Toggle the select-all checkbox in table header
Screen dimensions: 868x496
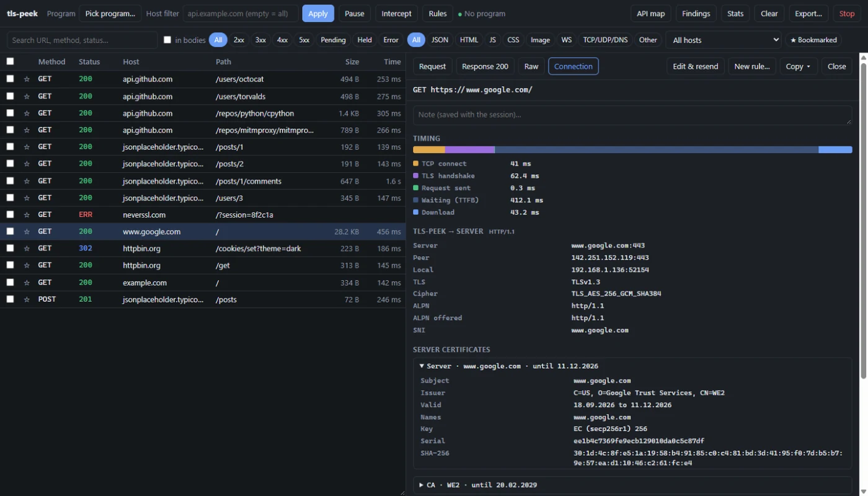coord(10,61)
